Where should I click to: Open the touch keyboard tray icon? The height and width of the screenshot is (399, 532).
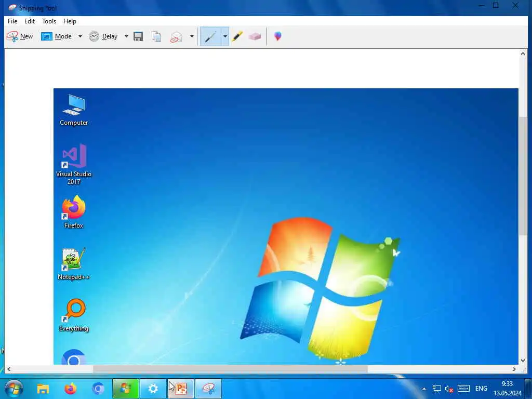(463, 389)
